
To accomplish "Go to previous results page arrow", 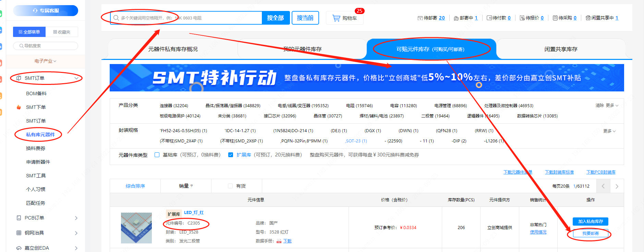I will click(603, 186).
